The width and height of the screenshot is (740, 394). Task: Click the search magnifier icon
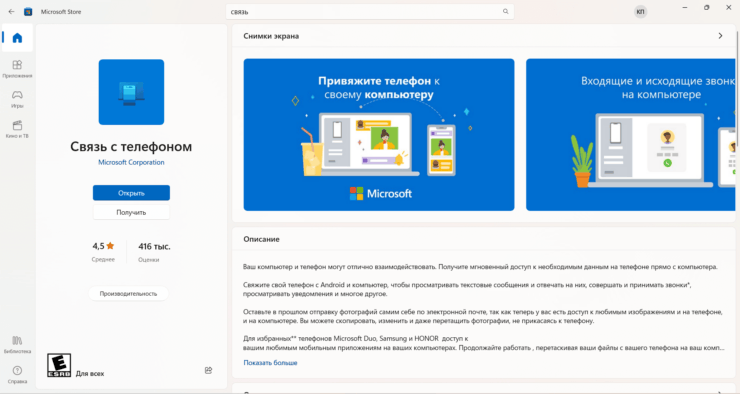505,11
